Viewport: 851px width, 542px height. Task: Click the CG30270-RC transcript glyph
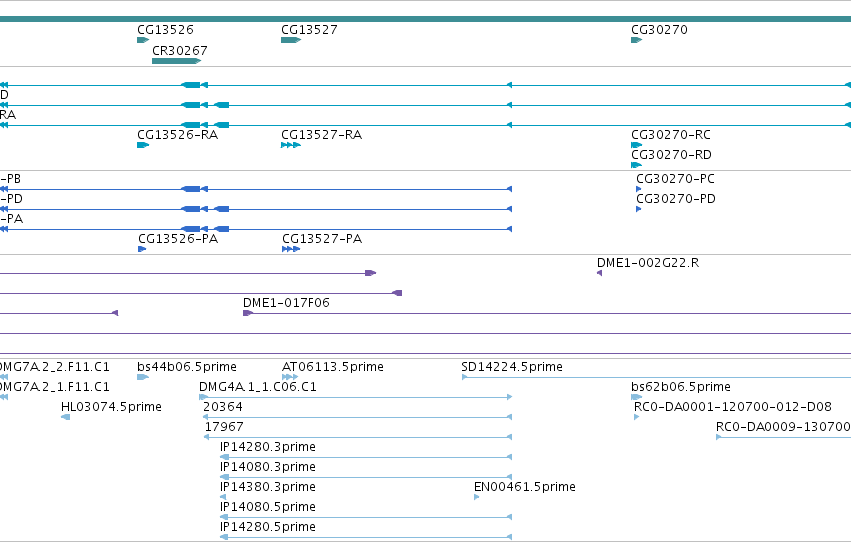click(x=637, y=145)
